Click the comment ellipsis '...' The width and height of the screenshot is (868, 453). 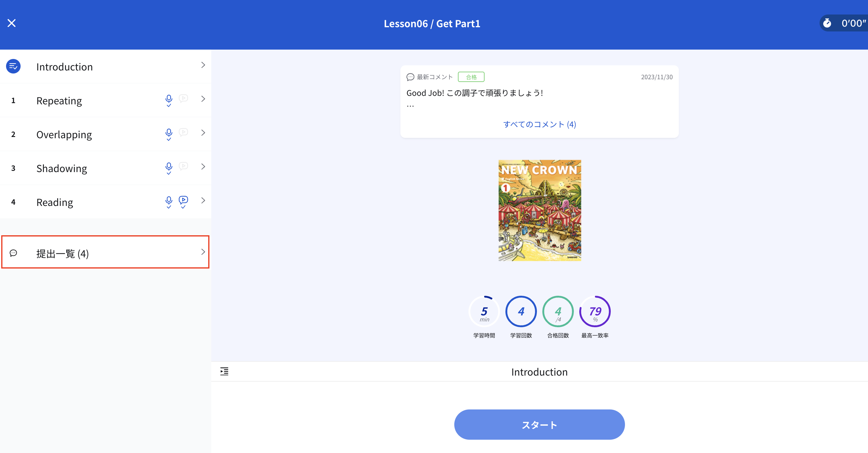pos(410,106)
